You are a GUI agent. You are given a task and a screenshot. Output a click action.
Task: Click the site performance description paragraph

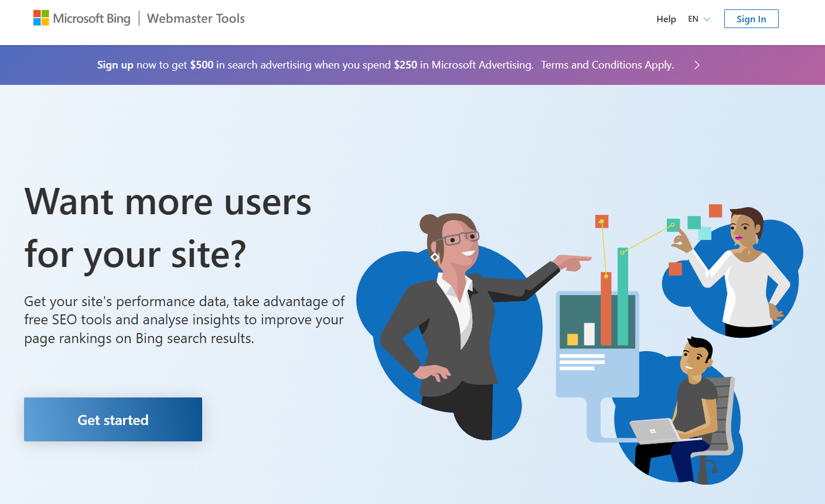(184, 320)
